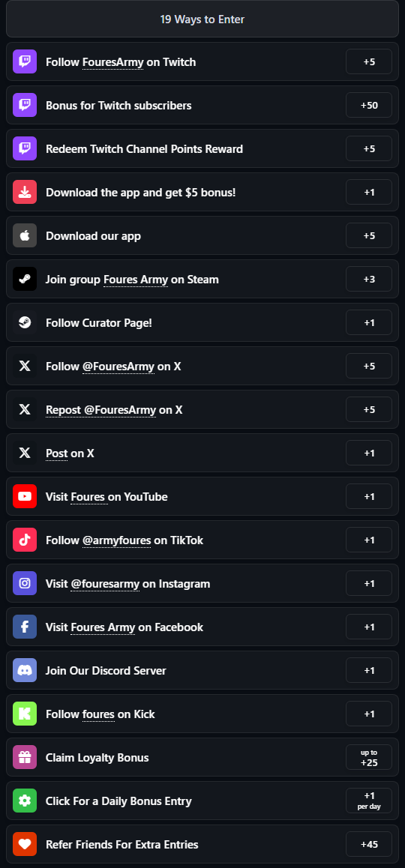Click the +45 badge on Refer Friends

tap(369, 844)
